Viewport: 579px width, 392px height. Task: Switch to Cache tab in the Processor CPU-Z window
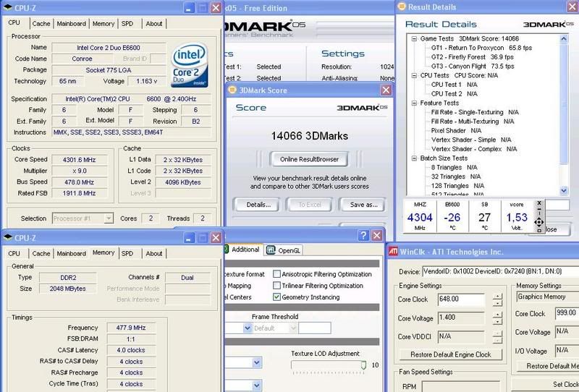point(41,24)
